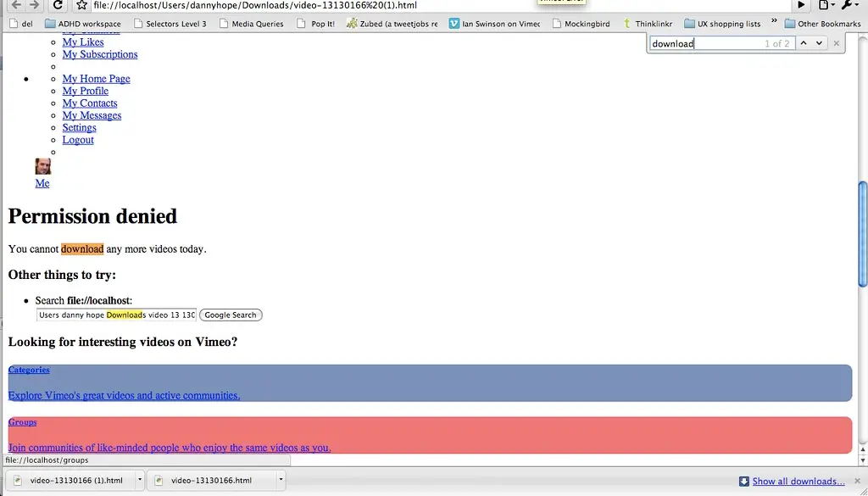Close the downloads bar
The width and height of the screenshot is (868, 496).
pos(858,481)
